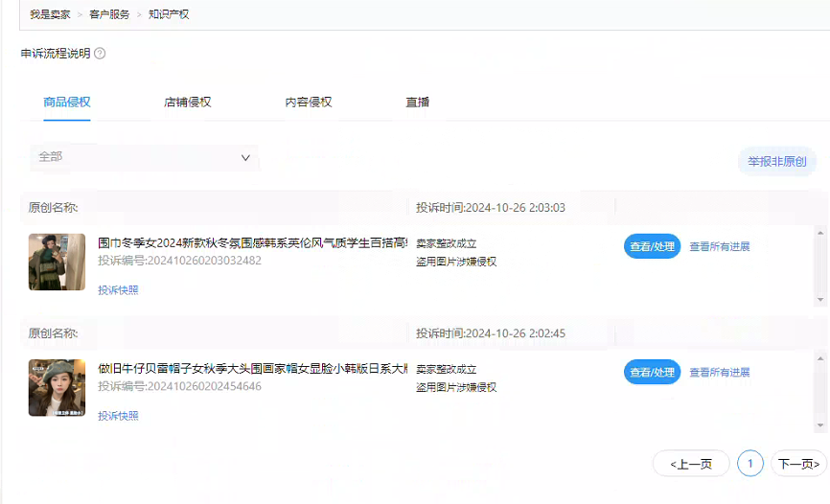
Task: Go to next page with 下一页
Action: [x=798, y=464]
